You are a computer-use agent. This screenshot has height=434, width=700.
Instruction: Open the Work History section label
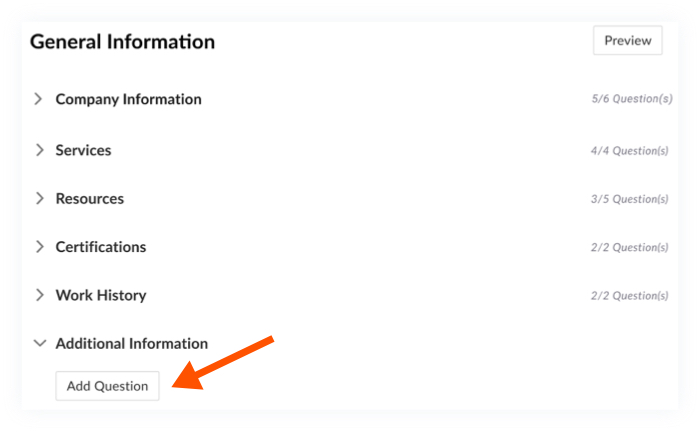pyautogui.click(x=101, y=295)
